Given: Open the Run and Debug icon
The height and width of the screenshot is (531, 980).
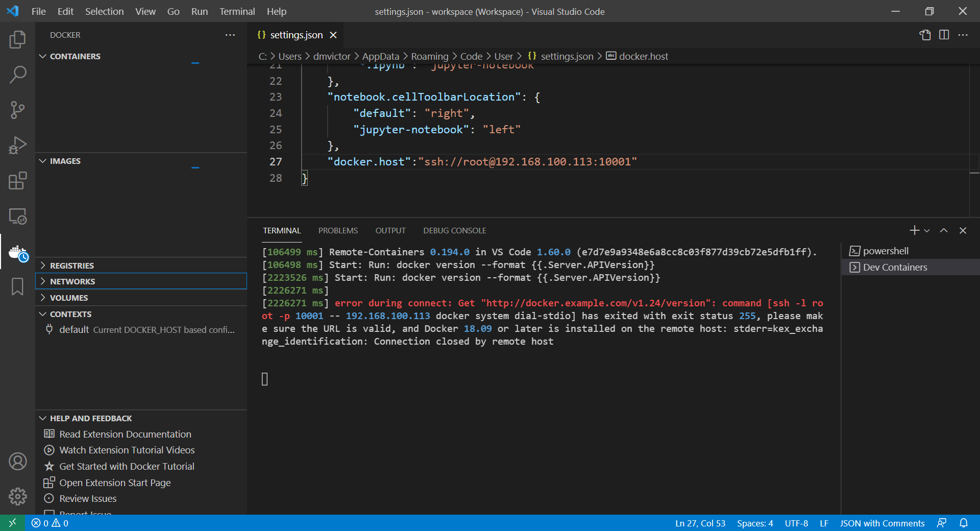Looking at the screenshot, I should [x=17, y=145].
